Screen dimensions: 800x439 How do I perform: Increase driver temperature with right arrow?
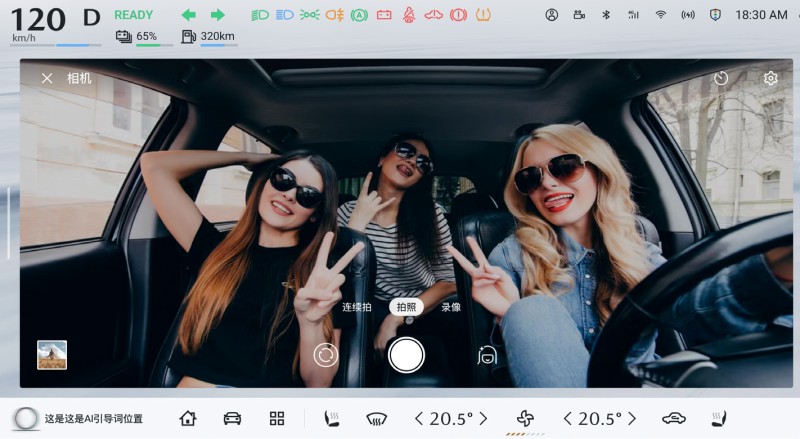tap(483, 419)
